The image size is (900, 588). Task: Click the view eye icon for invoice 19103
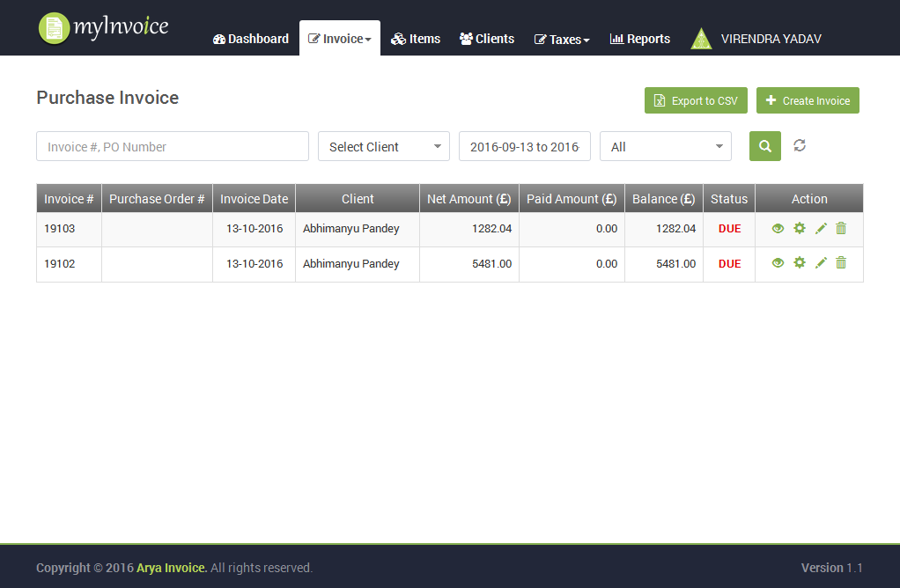[x=778, y=229]
